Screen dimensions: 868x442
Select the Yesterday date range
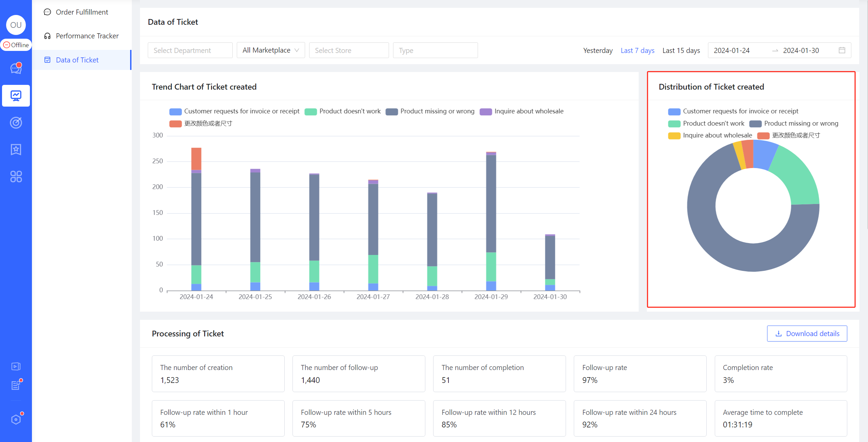click(x=598, y=51)
